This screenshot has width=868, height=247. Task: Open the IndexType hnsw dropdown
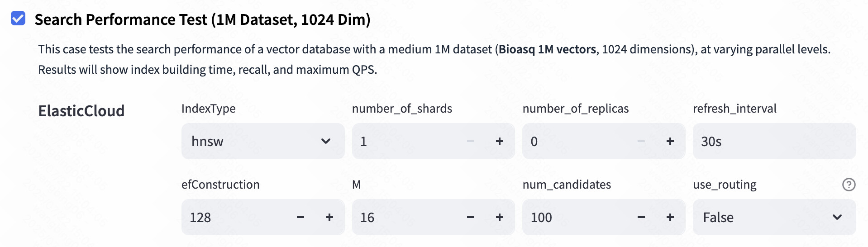pos(263,141)
